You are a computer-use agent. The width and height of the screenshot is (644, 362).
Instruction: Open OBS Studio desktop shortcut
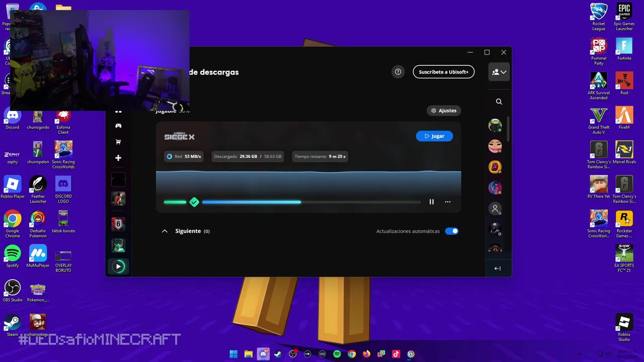13,291
